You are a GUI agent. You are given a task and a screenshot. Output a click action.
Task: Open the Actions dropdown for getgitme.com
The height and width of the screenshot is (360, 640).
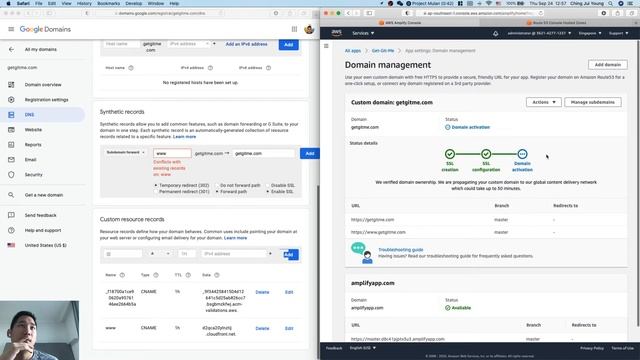click(543, 102)
